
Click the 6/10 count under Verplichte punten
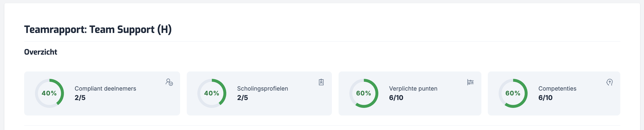coord(396,98)
